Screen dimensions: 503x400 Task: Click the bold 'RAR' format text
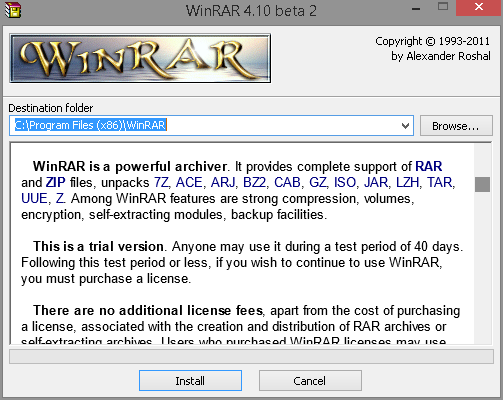[429, 166]
